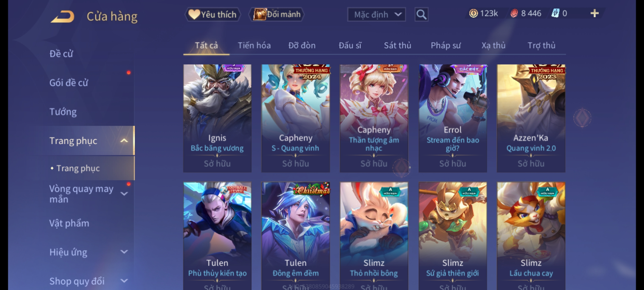Select Ignis Bắc băng vương skin card

click(217, 118)
